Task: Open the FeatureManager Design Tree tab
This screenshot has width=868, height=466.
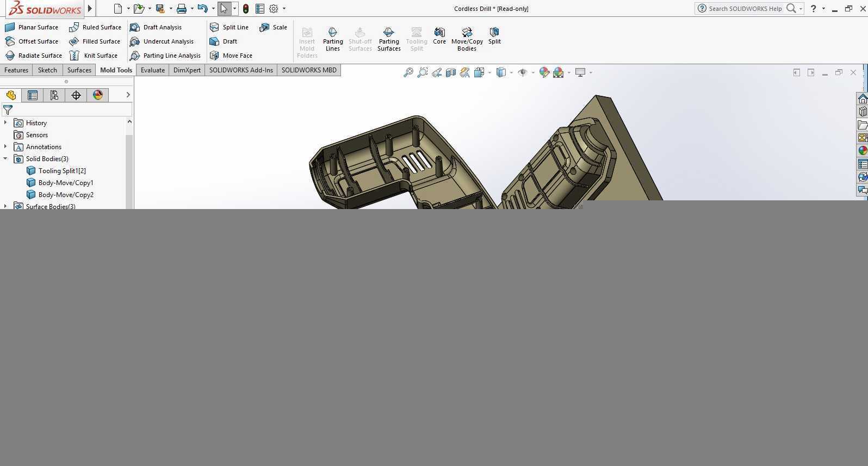Action: pos(11,95)
